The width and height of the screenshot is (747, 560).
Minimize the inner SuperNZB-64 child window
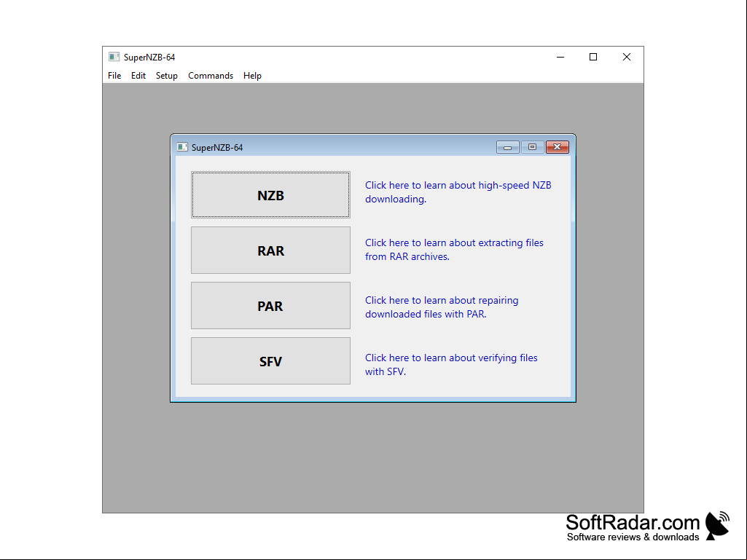tap(508, 147)
